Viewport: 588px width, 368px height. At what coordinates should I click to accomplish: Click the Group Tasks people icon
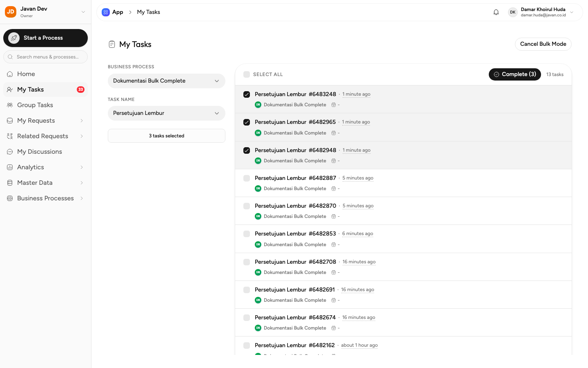[x=10, y=105]
